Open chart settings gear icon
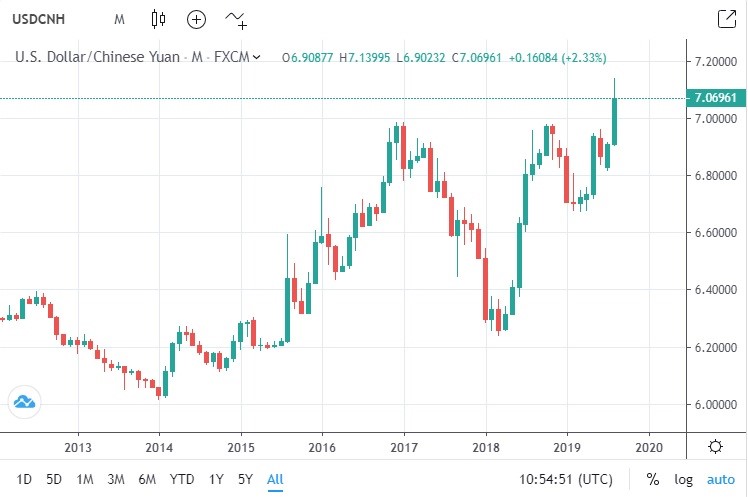Screen dimensions: 748x497 click(x=716, y=446)
